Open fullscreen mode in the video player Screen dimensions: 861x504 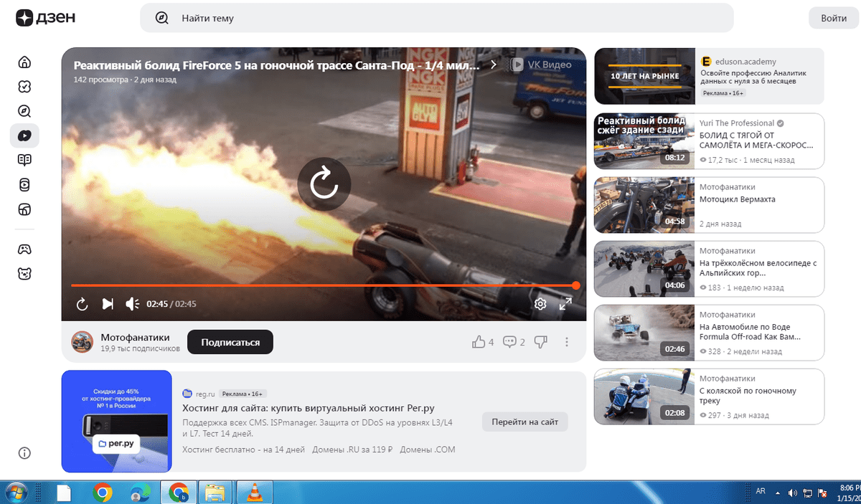point(565,304)
